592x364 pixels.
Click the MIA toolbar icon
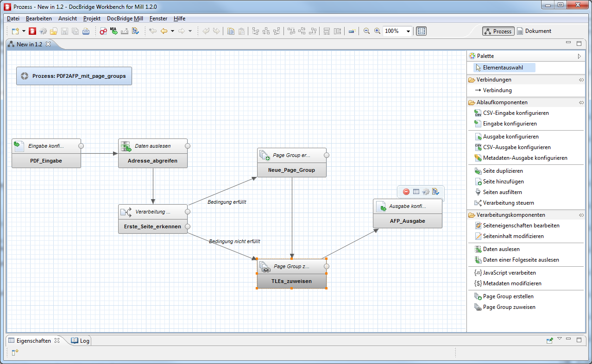[x=113, y=31]
